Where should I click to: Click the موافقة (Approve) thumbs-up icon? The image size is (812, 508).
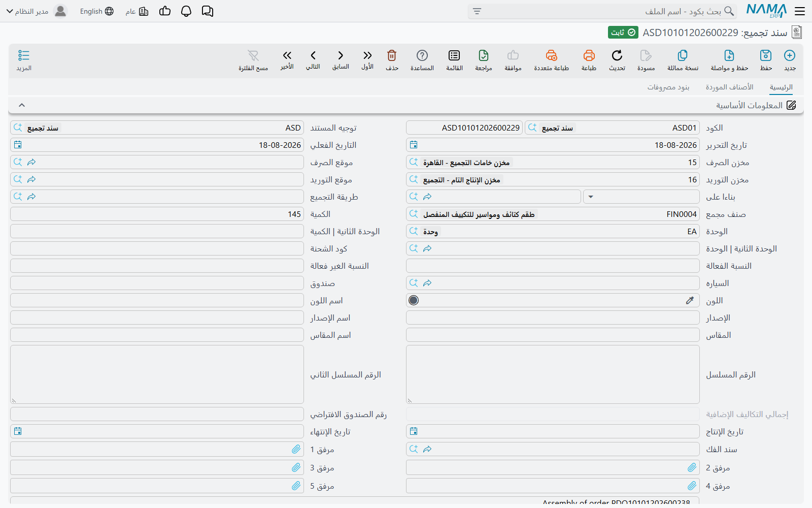click(513, 55)
